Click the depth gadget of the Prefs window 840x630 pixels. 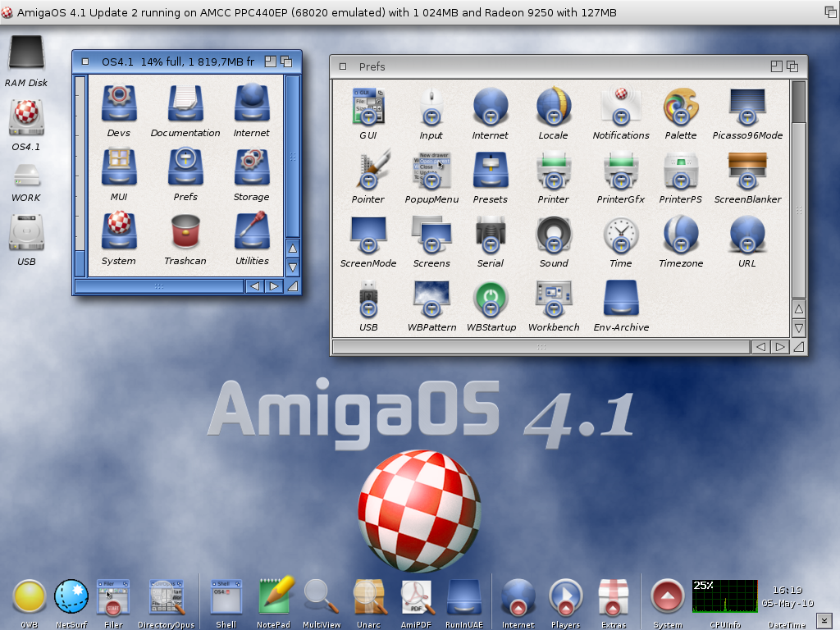[792, 66]
